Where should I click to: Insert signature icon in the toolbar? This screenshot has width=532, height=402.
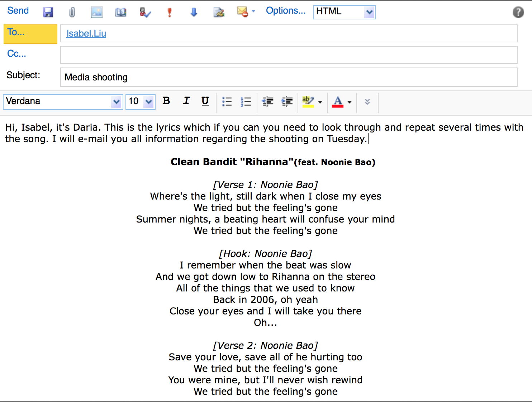coord(219,12)
